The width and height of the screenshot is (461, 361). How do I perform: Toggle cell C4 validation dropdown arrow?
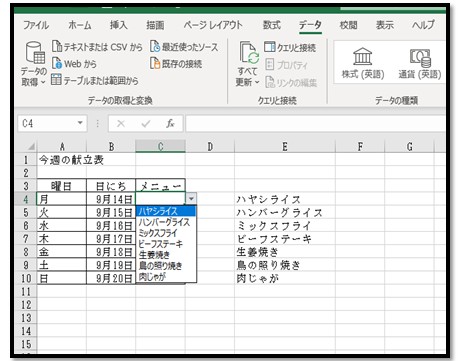pos(191,199)
